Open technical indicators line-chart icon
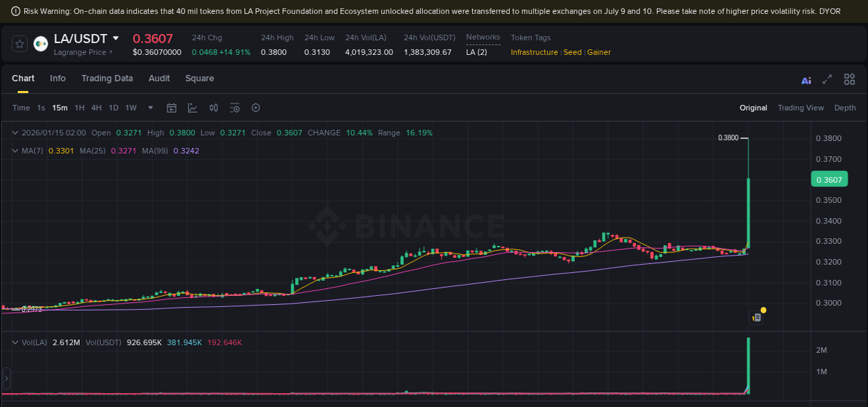Image resolution: width=868 pixels, height=407 pixels. (x=192, y=108)
